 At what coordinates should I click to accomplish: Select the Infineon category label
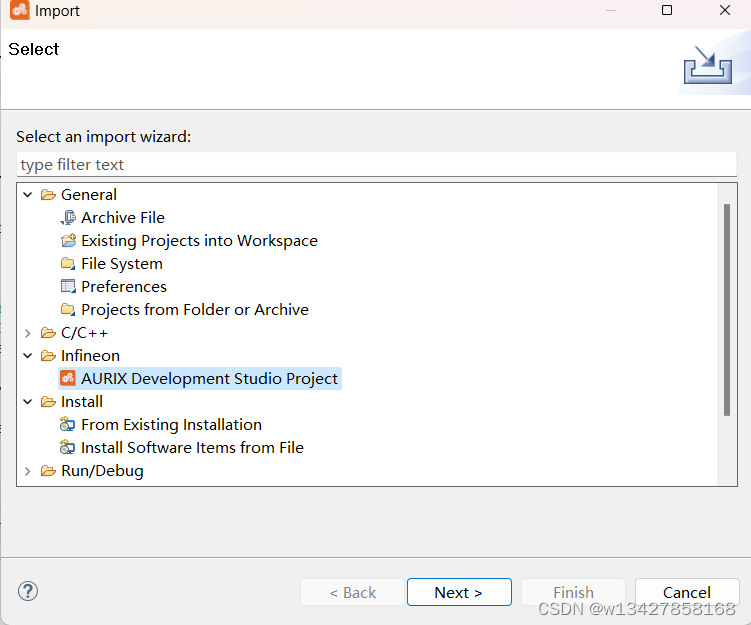(x=90, y=356)
